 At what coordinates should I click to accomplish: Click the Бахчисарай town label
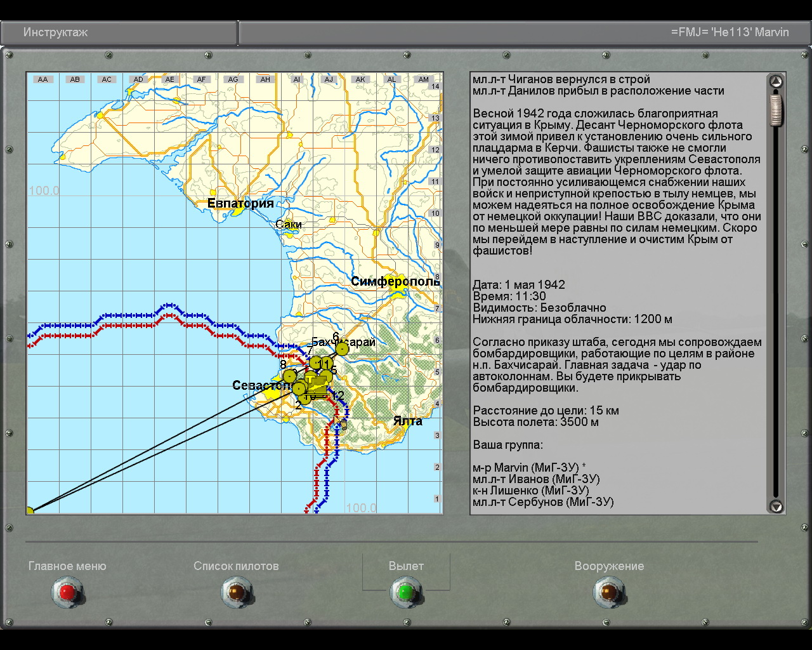pos(343,343)
